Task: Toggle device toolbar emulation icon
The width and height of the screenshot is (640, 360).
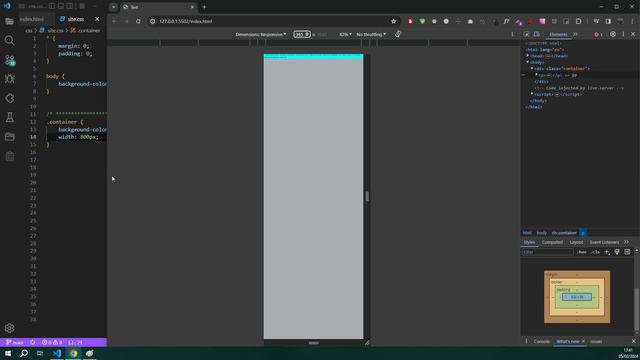Action: 536,34
